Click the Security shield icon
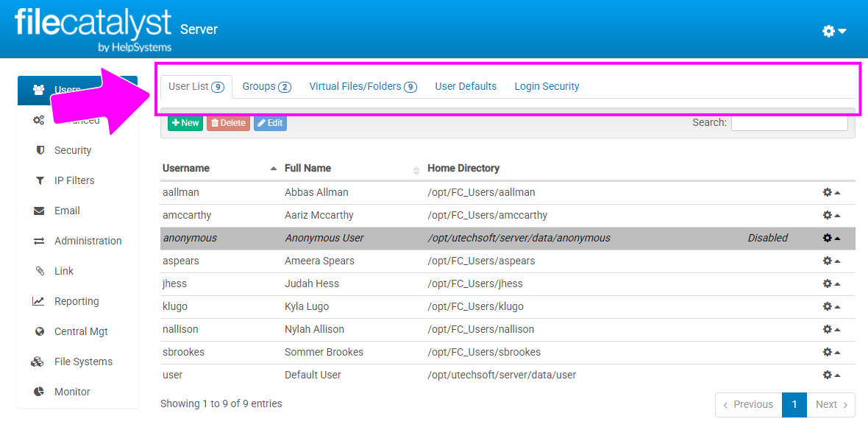The height and width of the screenshot is (430, 868). click(x=39, y=150)
